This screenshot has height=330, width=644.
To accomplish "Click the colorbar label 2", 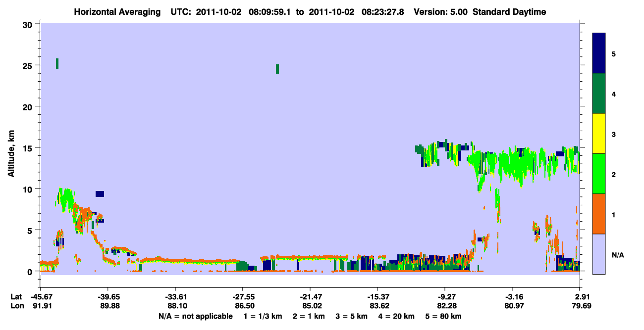I will tap(613, 174).
